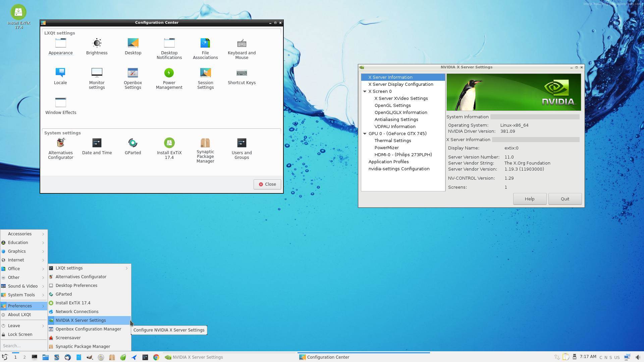
Task: Toggle Thermal Settings panel visibility
Action: coord(392,140)
